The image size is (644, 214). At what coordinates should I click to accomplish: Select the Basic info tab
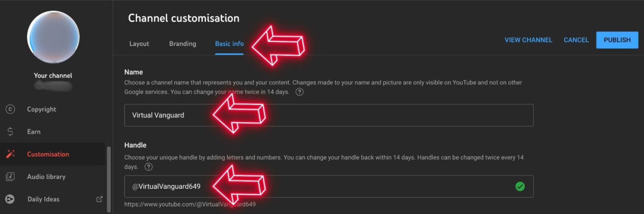pyautogui.click(x=229, y=44)
